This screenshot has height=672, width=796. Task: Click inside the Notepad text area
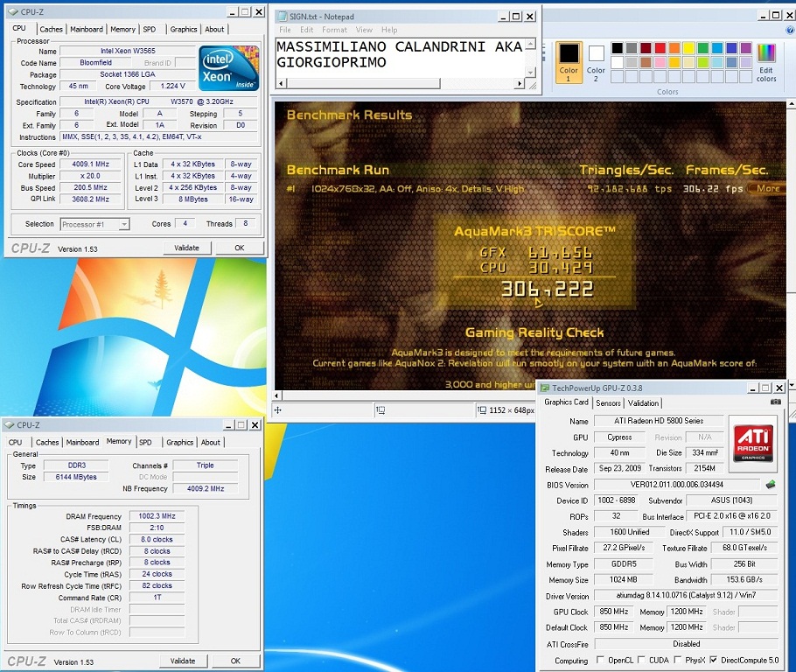click(x=400, y=59)
